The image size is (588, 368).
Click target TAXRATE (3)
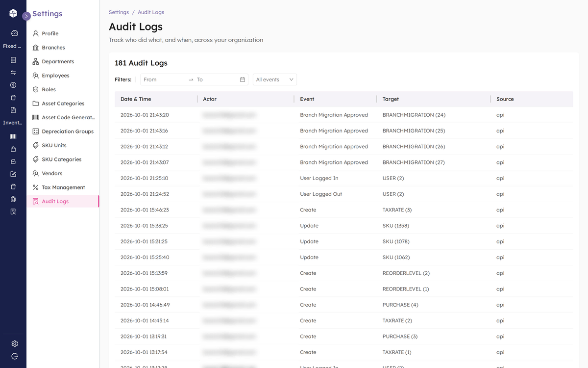pyautogui.click(x=397, y=210)
